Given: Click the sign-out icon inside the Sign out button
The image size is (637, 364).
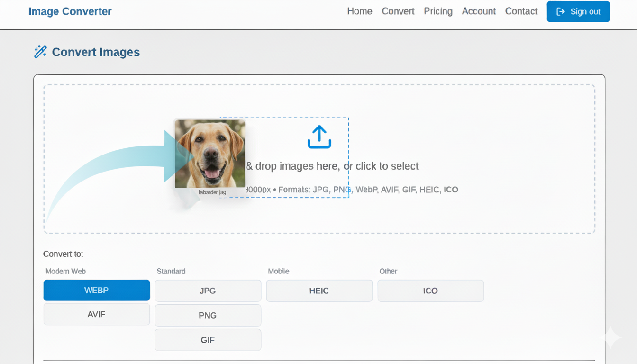Looking at the screenshot, I should [x=561, y=11].
